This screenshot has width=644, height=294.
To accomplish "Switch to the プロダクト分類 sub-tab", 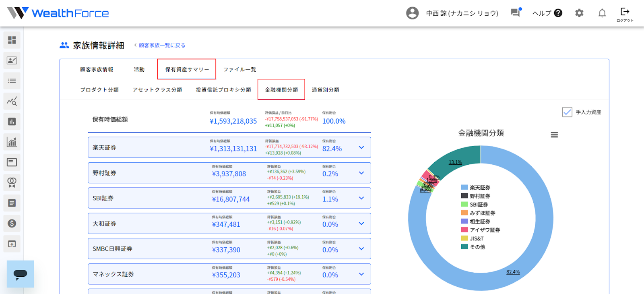I will (99, 90).
